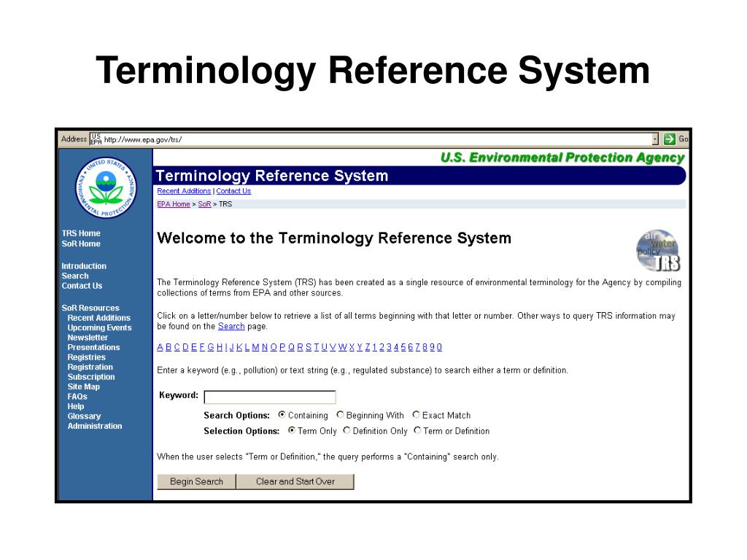747x560 pixels.
Task: Click the Begin Search button
Action: tap(196, 481)
